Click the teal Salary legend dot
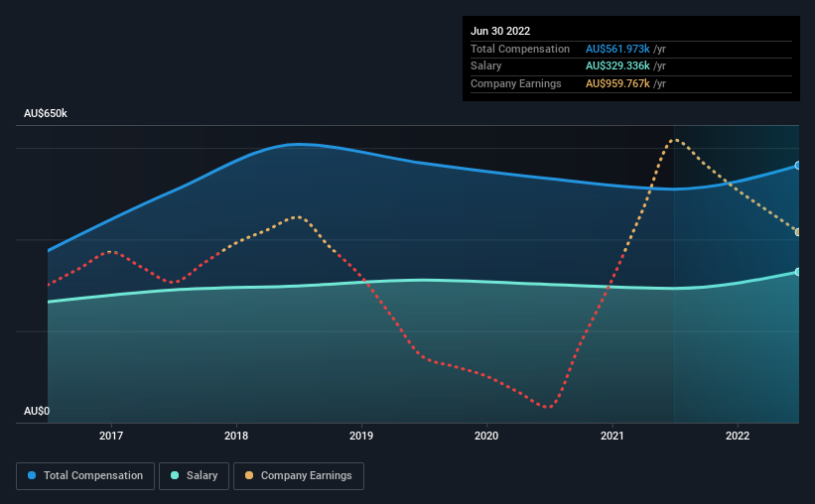This screenshot has height=504, width=815. tap(175, 475)
